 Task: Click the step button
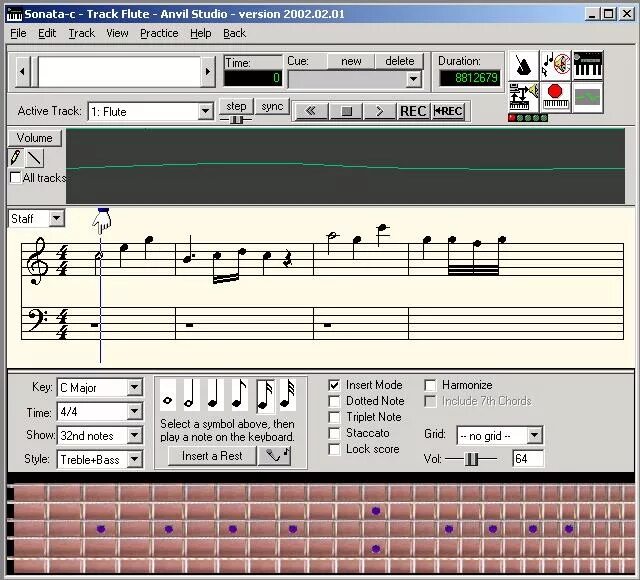coord(236,107)
